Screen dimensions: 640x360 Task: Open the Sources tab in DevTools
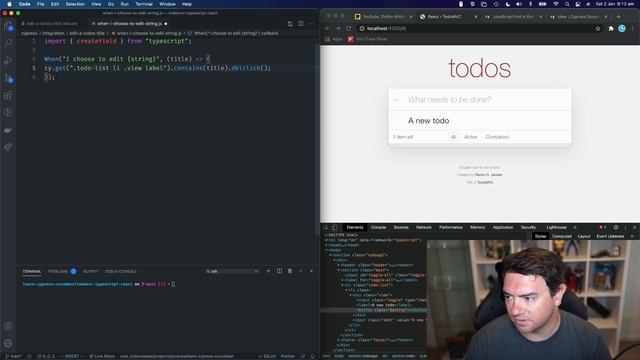pyautogui.click(x=401, y=227)
